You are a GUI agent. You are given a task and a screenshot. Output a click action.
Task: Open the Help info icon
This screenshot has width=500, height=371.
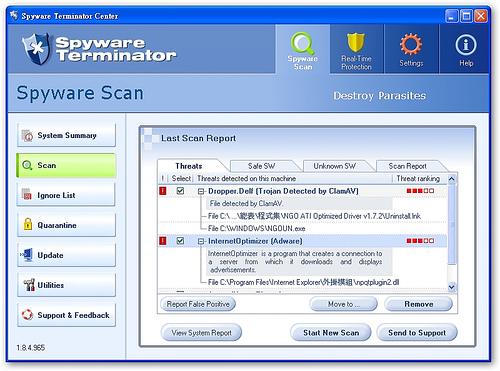click(x=466, y=45)
